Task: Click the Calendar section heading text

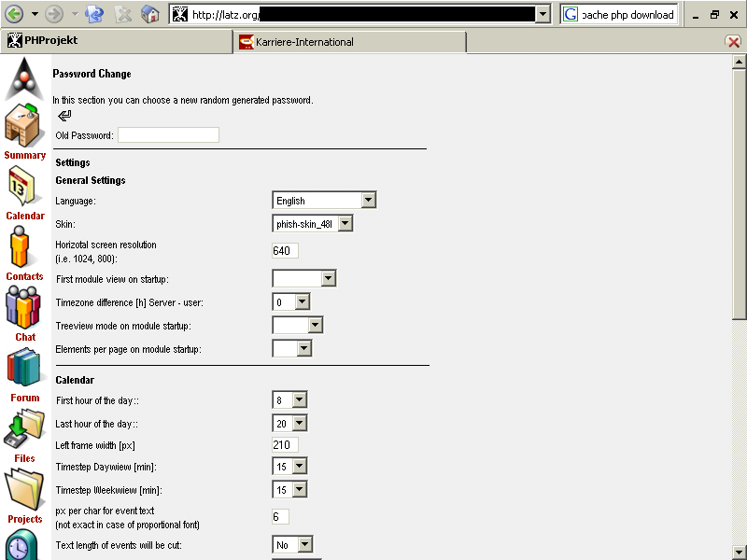Action: 75,380
